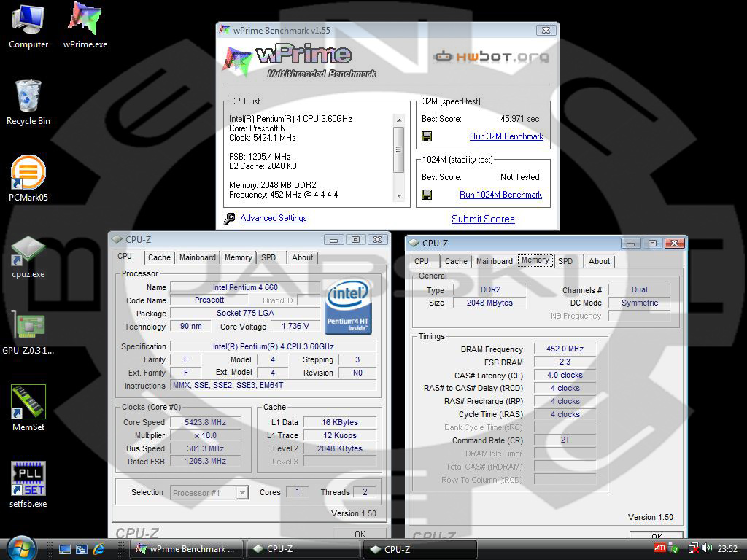The image size is (747, 560).
Task: Click the Submit Scores link
Action: click(x=483, y=219)
